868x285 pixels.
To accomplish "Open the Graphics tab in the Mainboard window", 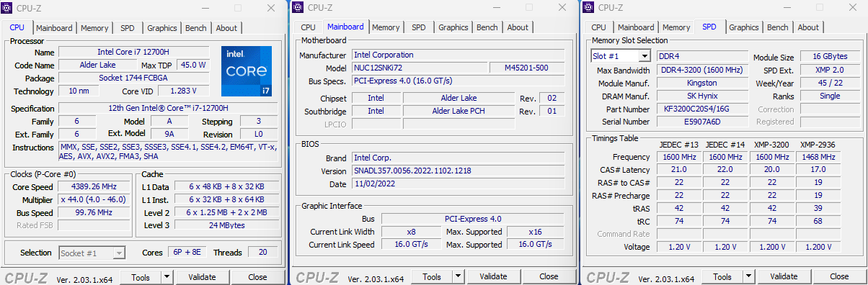I will click(x=453, y=27).
